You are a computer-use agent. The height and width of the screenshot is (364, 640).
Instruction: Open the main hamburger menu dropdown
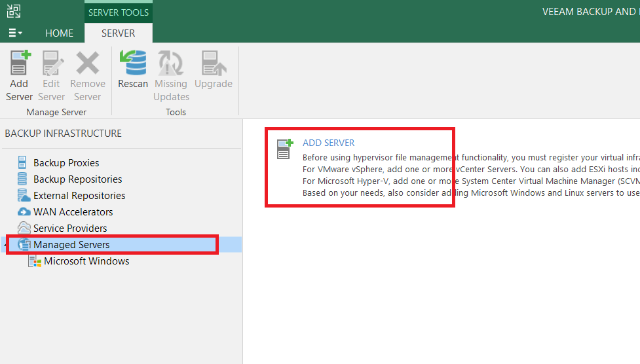coord(15,33)
